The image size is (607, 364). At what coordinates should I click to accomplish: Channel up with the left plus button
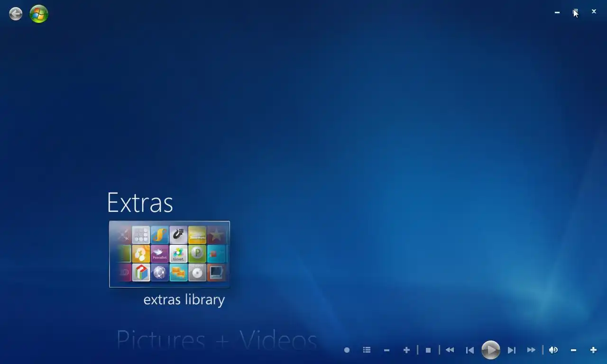pos(406,350)
